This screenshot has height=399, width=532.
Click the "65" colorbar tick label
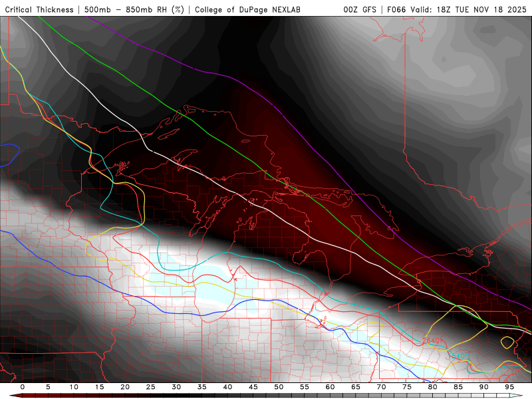coord(356,387)
